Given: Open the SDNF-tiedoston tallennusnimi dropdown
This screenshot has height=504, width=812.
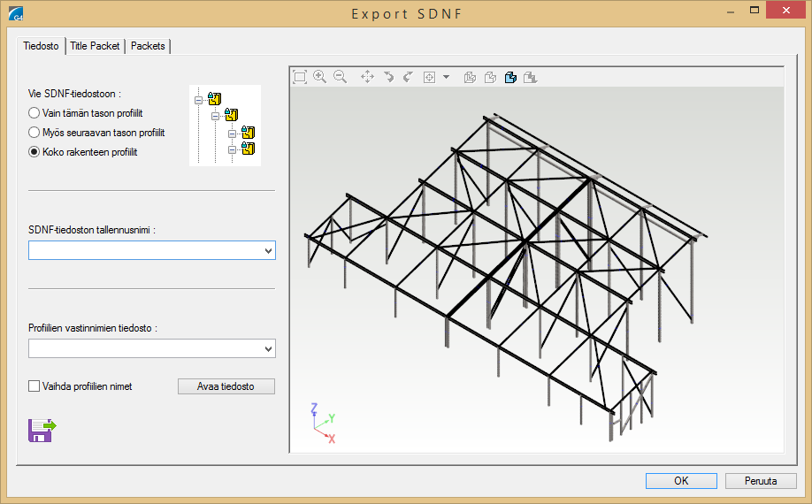Looking at the screenshot, I should click(268, 251).
